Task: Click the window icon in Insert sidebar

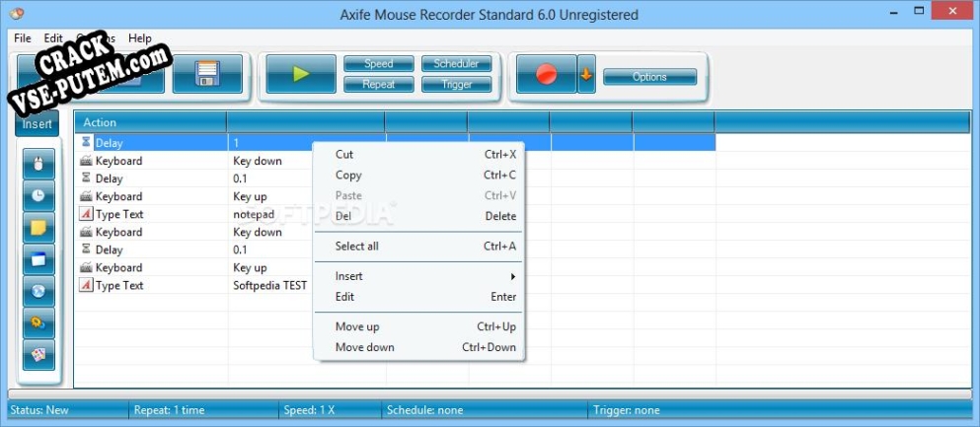Action: 38,259
